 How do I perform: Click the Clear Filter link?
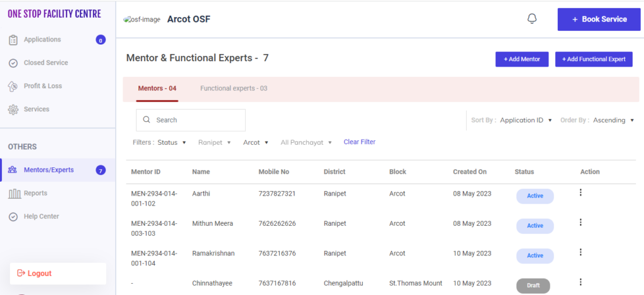359,142
